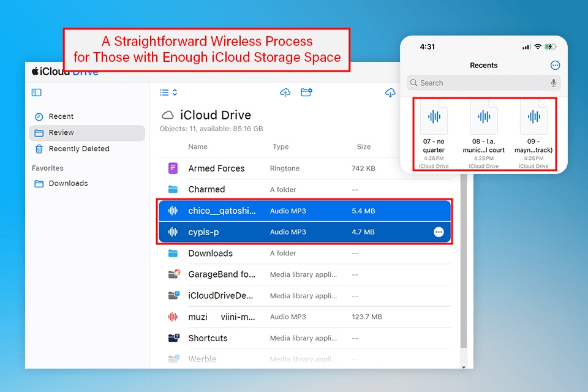Open the 09 - mayn...track) audio thumbnail
This screenshot has width=588, height=392.
point(533,134)
